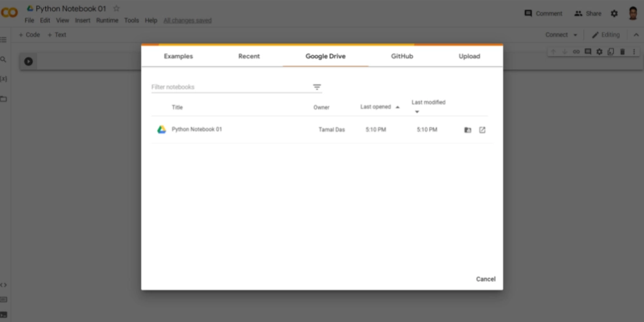Switch to the GitHub tab
644x322 pixels.
(402, 56)
